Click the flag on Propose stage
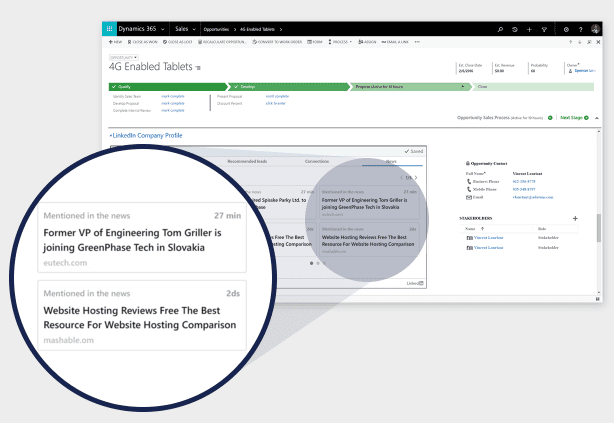The image size is (614, 423). (463, 87)
